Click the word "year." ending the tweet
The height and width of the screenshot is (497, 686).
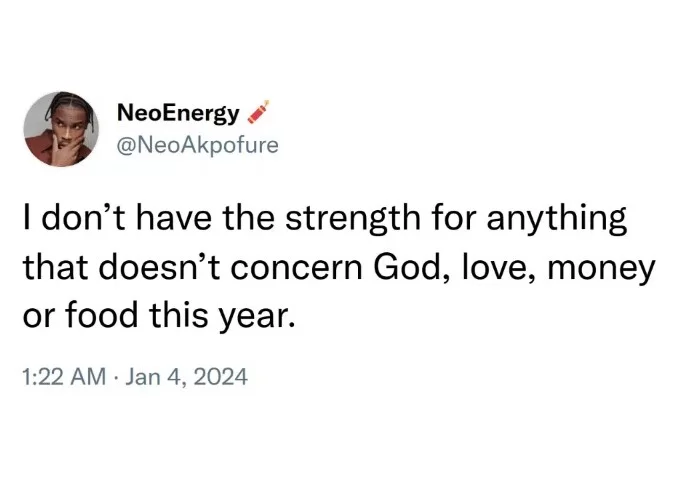(x=256, y=317)
